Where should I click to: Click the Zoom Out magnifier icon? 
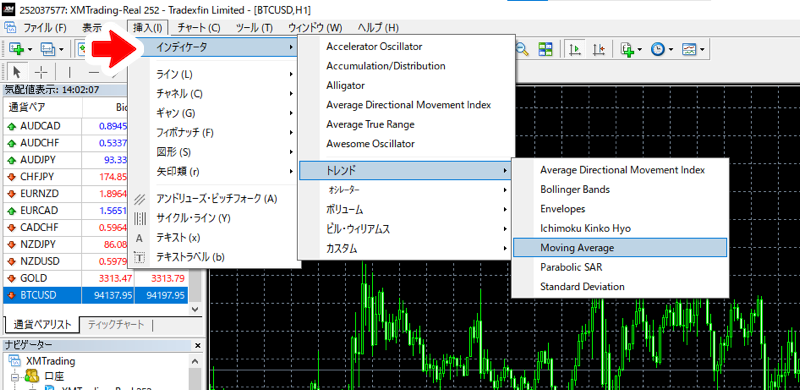pyautogui.click(x=522, y=49)
